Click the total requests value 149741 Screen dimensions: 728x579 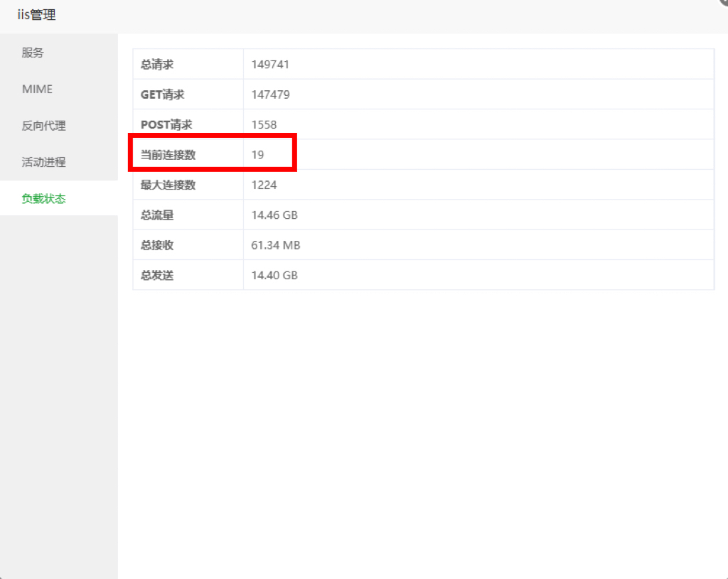[x=269, y=63]
